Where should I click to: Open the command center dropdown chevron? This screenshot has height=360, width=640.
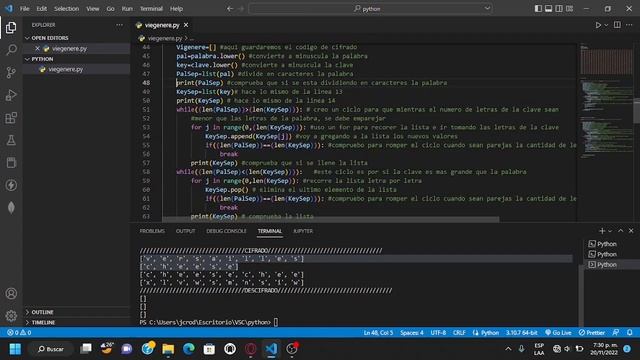tap(487, 8)
